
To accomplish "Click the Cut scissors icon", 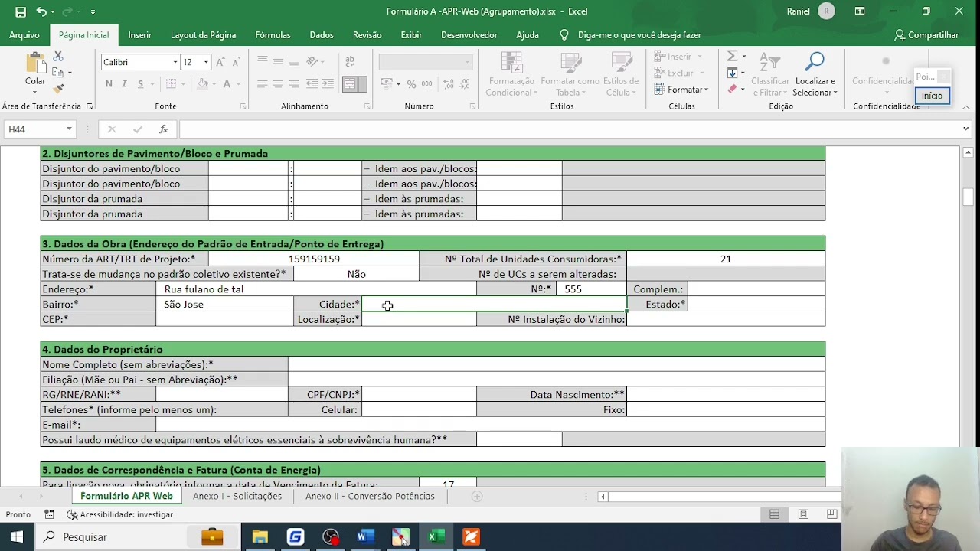I will click(x=58, y=57).
